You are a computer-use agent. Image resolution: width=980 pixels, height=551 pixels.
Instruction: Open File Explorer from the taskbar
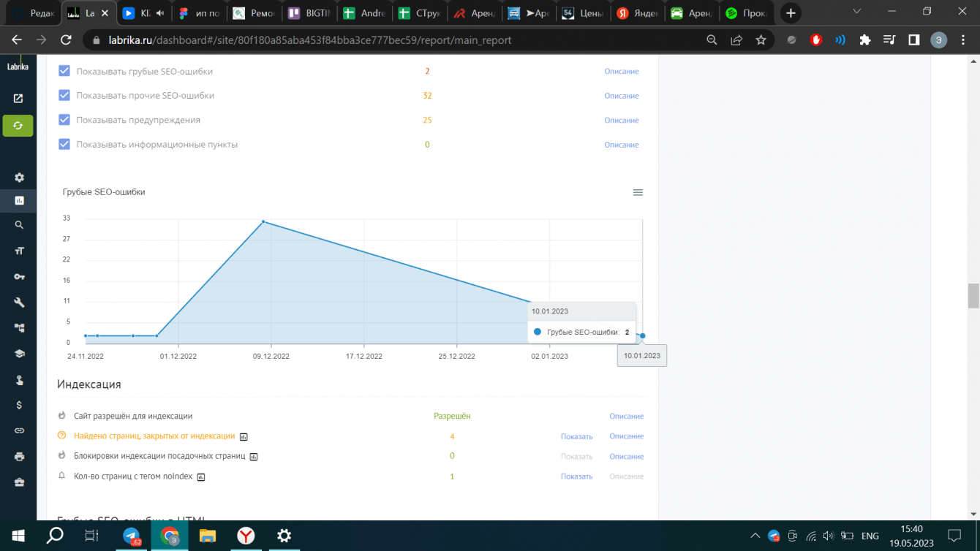click(208, 536)
